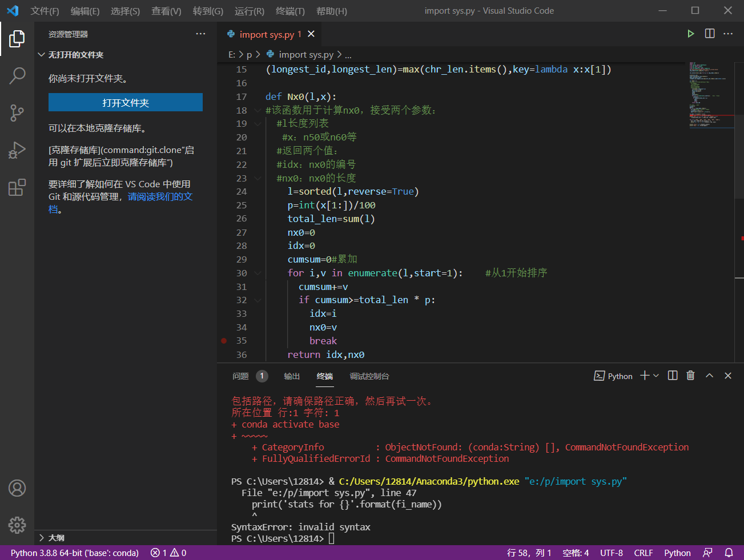744x560 pixels.
Task: Fold the code at line 18
Action: pos(258,111)
